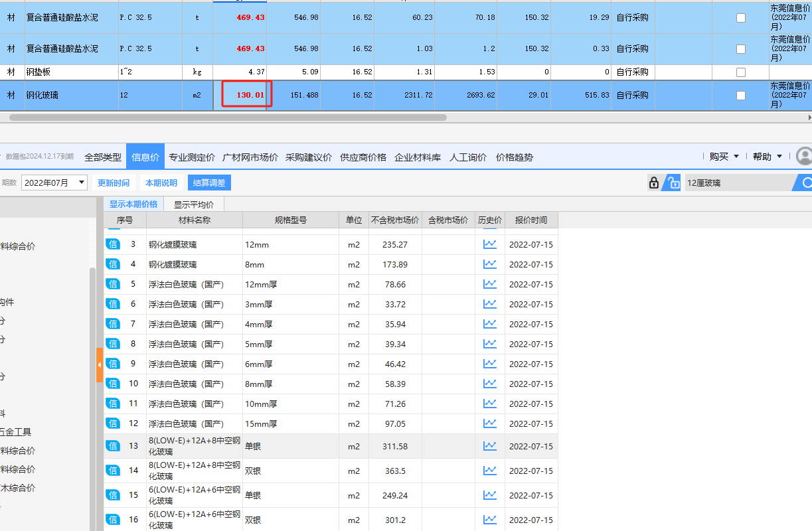Open the 采购建议价 tab

(309, 157)
